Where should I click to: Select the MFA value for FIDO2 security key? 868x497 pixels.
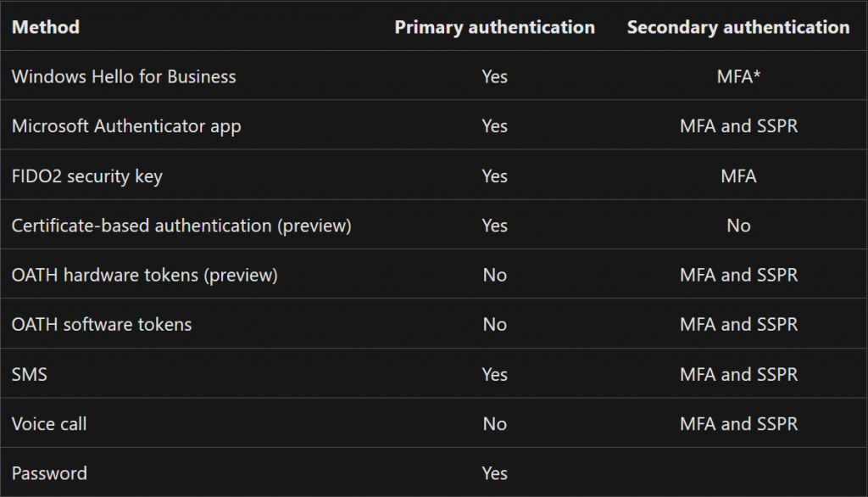(x=738, y=176)
